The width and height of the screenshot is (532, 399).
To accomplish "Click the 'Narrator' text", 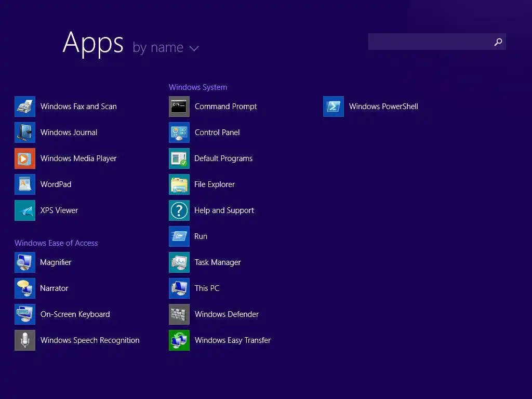I will coord(54,288).
